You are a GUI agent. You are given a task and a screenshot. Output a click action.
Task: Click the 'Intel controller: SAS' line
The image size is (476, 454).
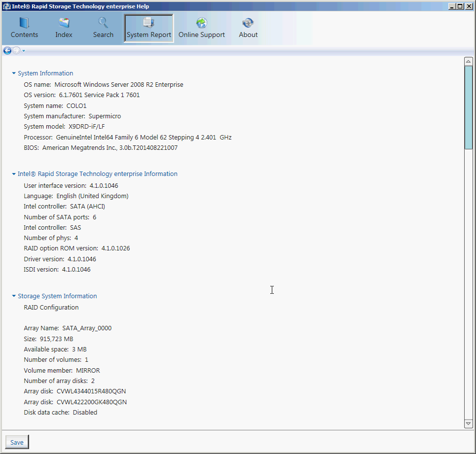(x=52, y=227)
